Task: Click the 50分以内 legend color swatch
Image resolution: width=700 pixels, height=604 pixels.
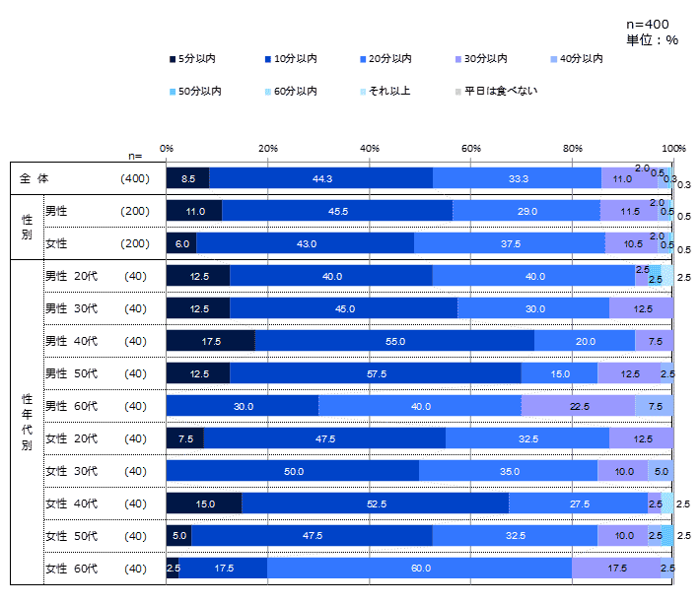Action: [173, 92]
